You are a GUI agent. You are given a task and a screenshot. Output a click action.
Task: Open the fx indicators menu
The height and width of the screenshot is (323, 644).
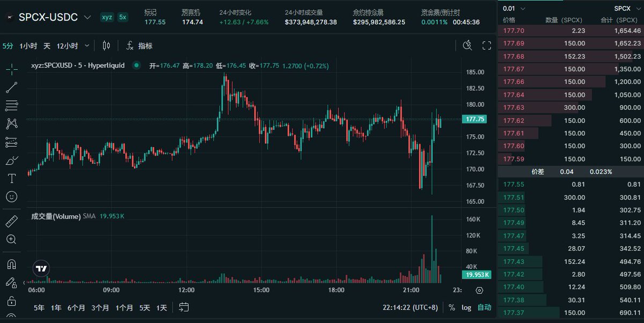pyautogui.click(x=139, y=46)
